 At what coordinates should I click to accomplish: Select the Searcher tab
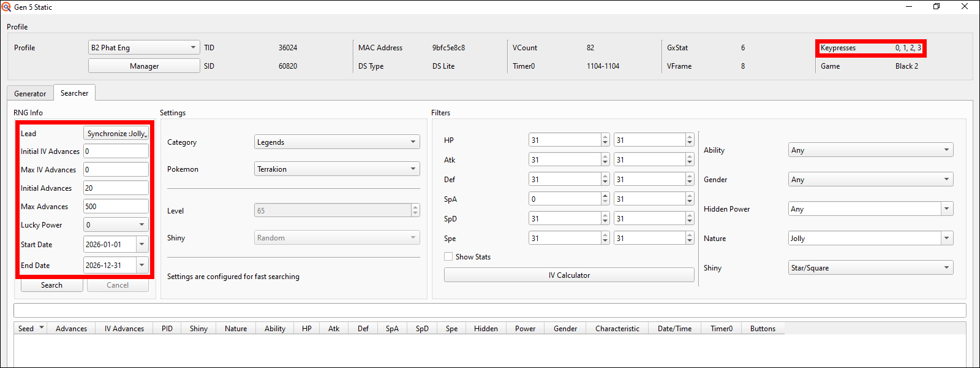pyautogui.click(x=74, y=93)
